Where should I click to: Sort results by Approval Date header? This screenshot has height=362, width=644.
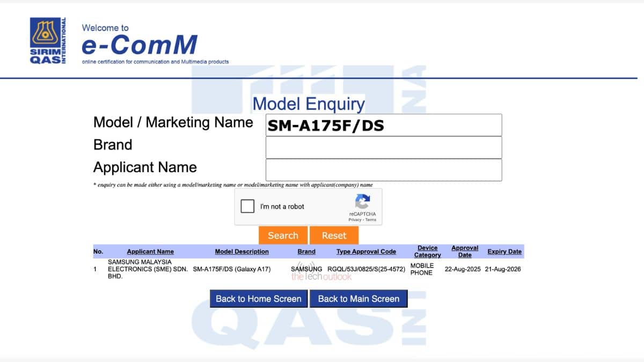point(465,252)
